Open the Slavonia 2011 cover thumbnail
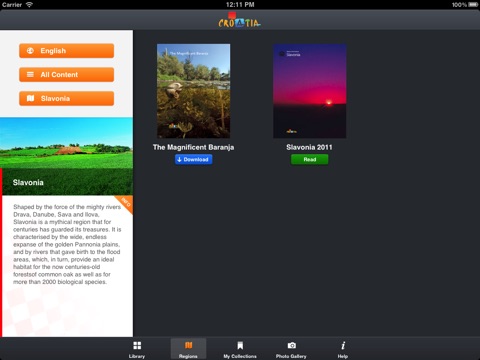 [310, 91]
